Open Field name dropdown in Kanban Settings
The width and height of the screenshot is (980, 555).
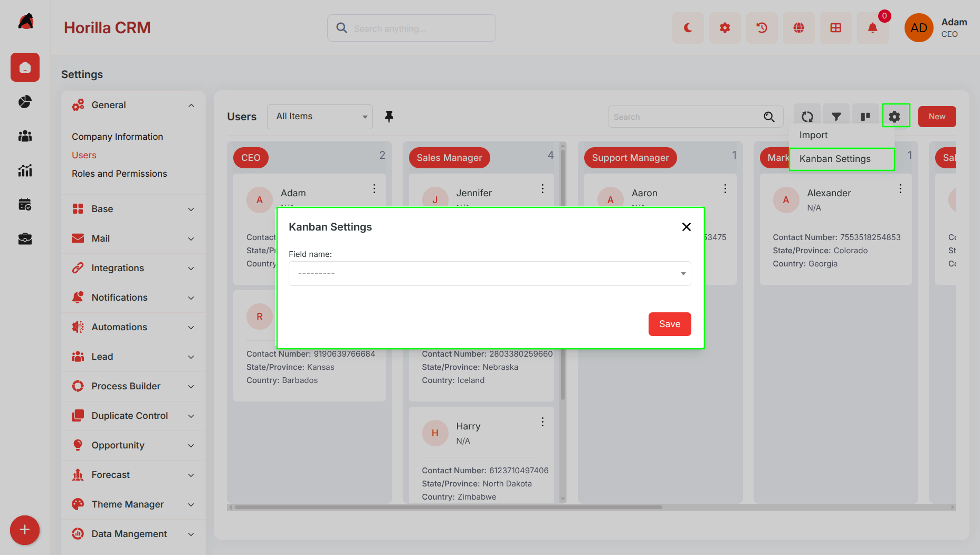[490, 273]
